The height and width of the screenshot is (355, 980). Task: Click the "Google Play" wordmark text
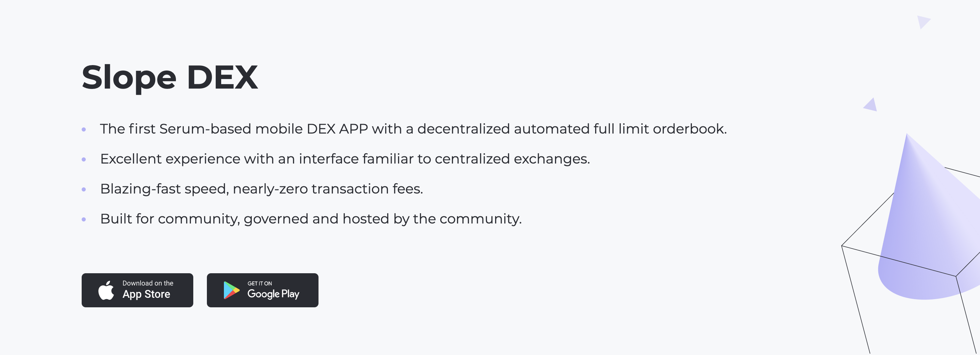[273, 294]
